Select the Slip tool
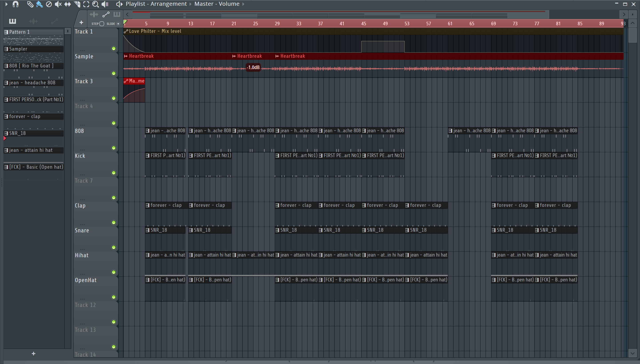Image resolution: width=640 pixels, height=364 pixels. click(67, 4)
